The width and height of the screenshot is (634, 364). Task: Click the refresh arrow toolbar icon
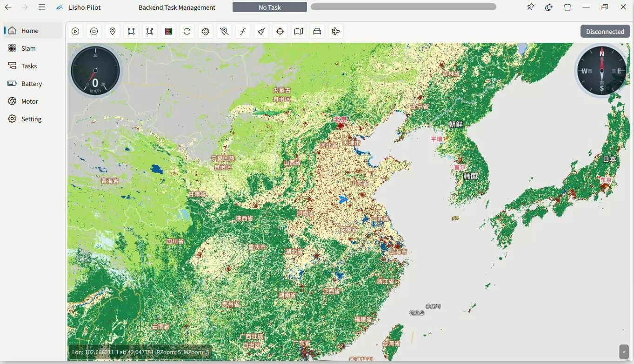point(187,31)
